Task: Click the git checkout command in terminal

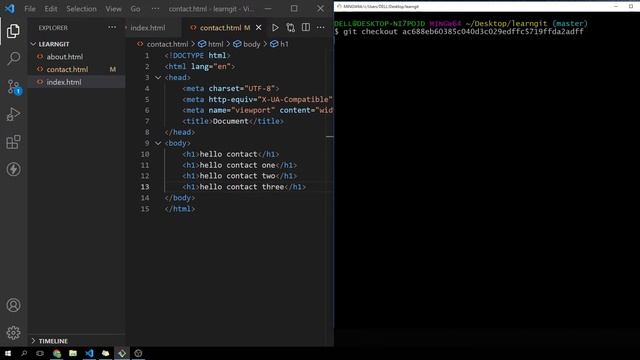Action: coord(463,31)
